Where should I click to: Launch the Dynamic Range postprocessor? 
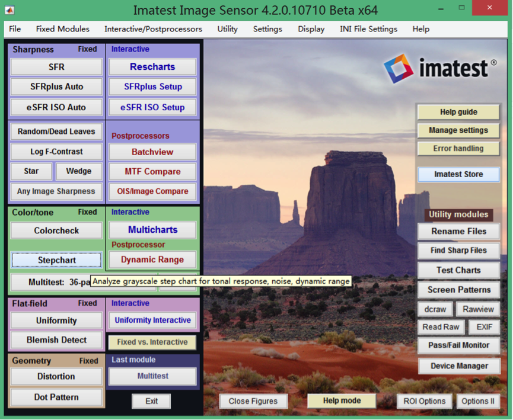(x=152, y=259)
